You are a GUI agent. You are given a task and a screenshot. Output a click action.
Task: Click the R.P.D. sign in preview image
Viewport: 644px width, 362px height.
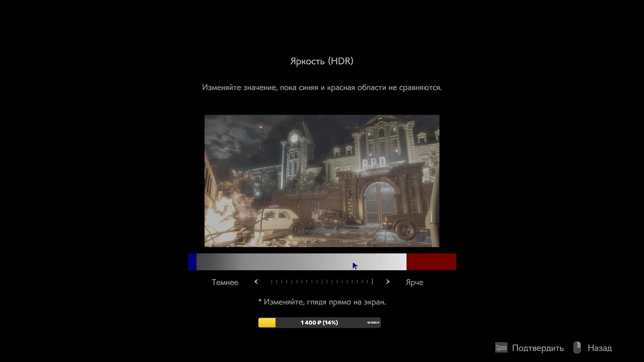[374, 163]
